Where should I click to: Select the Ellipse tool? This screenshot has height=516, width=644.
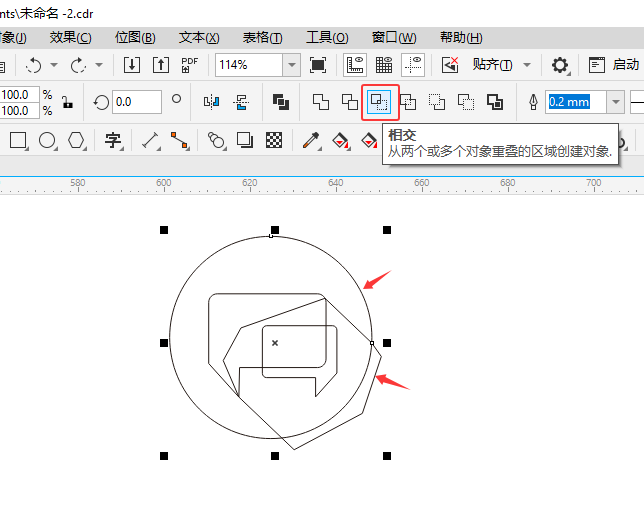pos(47,140)
